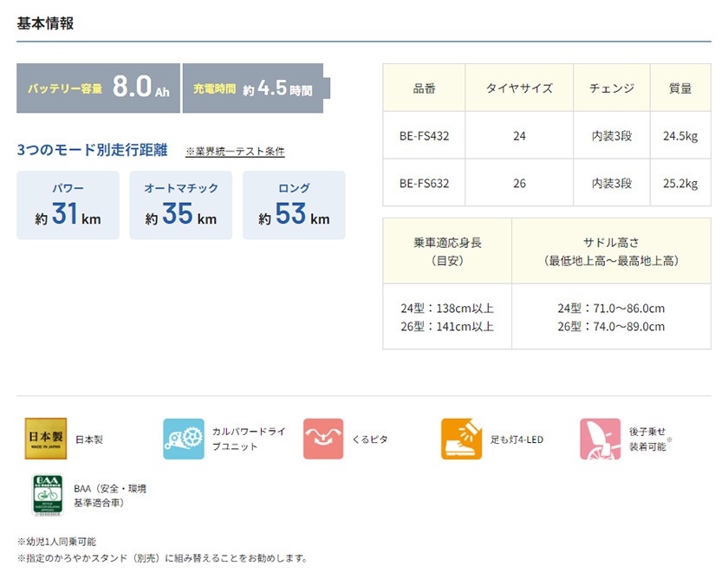Click the 乗車適応身長 table header
This screenshot has height=579, width=728.
pyautogui.click(x=447, y=250)
